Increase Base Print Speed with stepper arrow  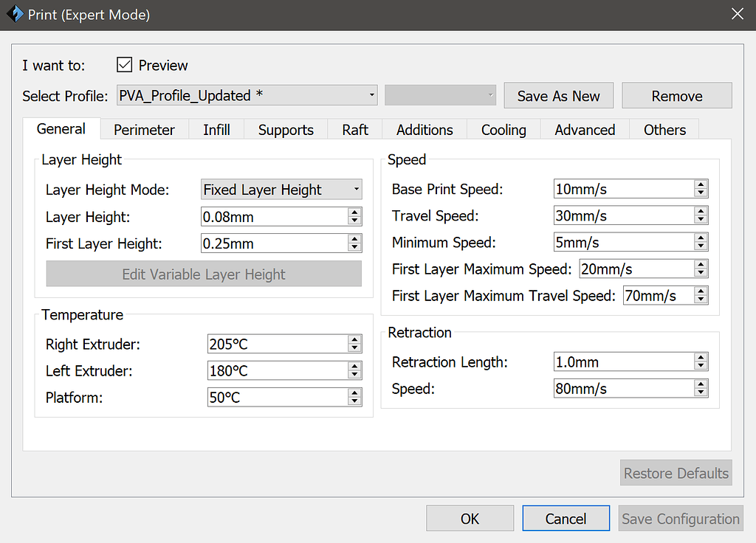(x=701, y=185)
